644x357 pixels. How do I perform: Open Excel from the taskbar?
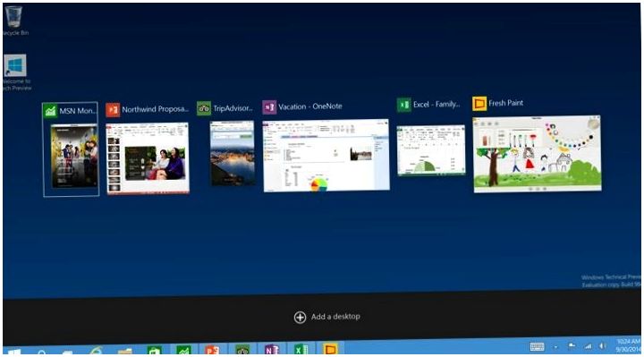(x=301, y=349)
